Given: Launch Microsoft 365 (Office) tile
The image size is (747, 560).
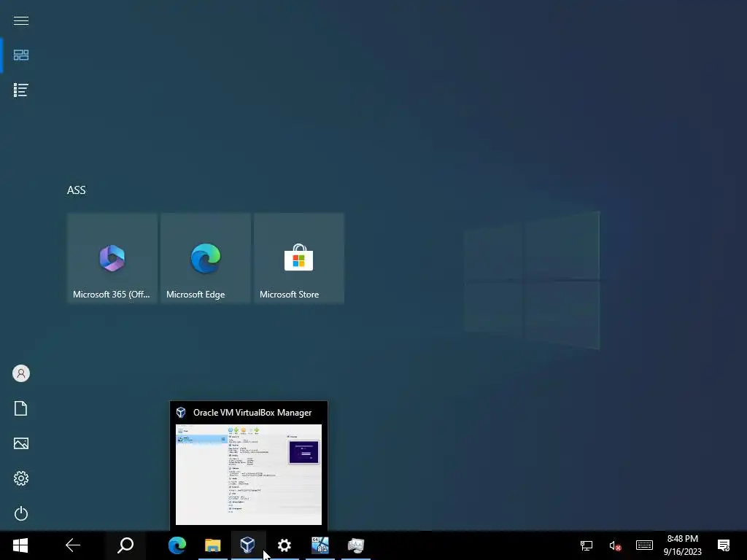Looking at the screenshot, I should pyautogui.click(x=112, y=258).
